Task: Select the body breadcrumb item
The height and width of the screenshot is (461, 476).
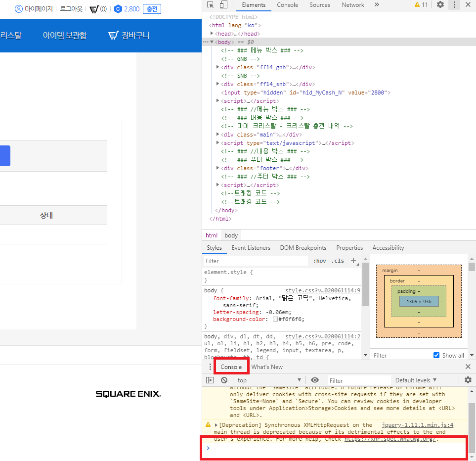Action: pos(231,235)
